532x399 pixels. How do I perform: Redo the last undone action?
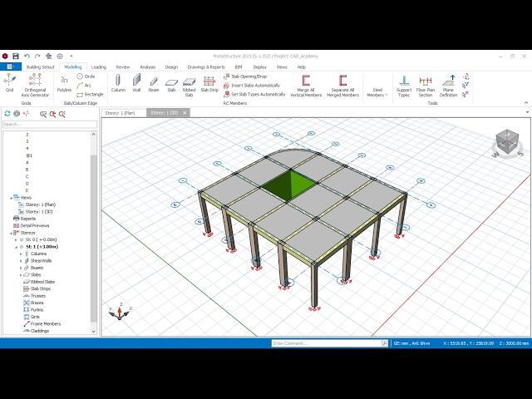coord(37,56)
